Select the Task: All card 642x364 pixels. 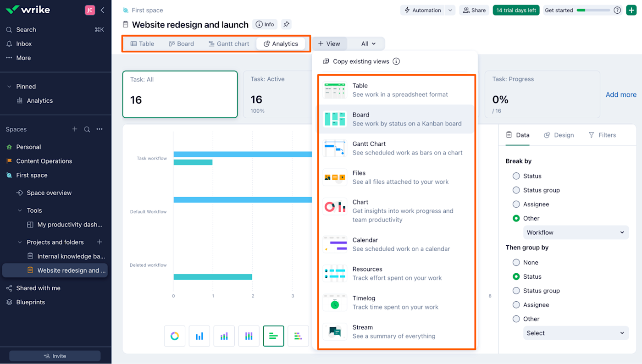(x=180, y=94)
